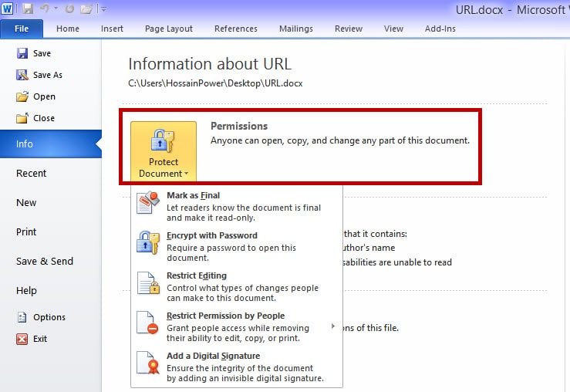
Task: Select Recent in the Backstage sidebar
Action: click(x=32, y=174)
